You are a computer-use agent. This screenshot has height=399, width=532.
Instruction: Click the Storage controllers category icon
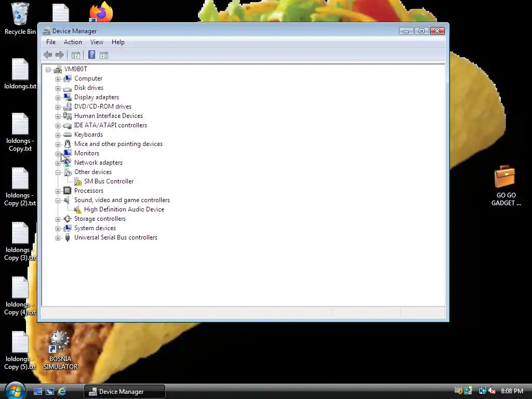pos(68,219)
